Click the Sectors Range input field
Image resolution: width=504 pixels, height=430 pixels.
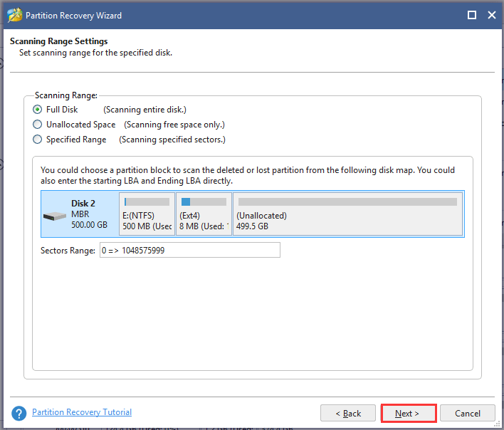click(x=189, y=250)
